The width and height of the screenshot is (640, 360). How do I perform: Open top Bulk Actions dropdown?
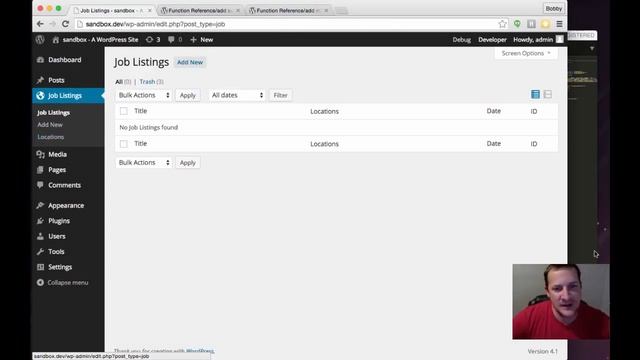pyautogui.click(x=144, y=95)
